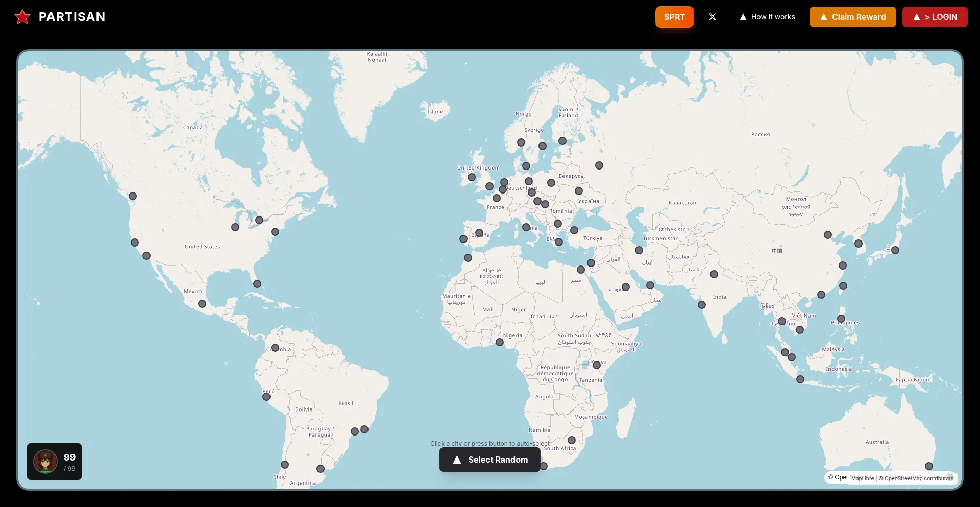Click the player avatar in the counter panel
980x507 pixels.
tap(45, 462)
